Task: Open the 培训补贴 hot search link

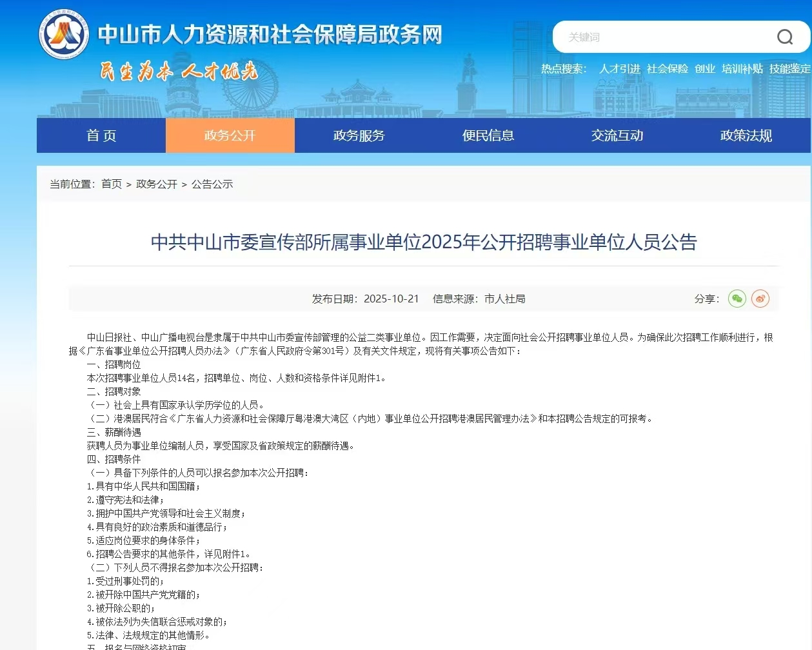Action: (x=742, y=69)
